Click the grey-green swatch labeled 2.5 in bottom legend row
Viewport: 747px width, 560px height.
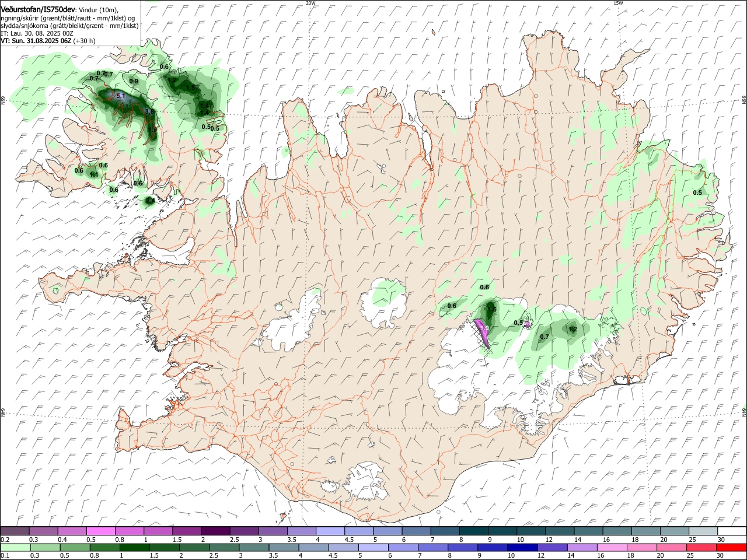click(224, 547)
